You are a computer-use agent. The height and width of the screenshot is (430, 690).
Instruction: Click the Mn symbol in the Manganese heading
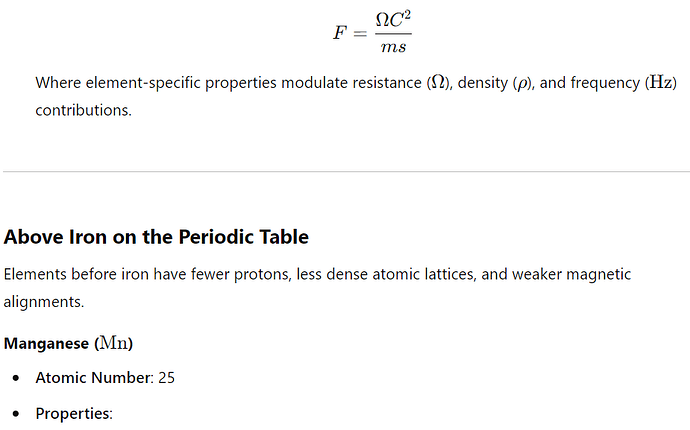pyautogui.click(x=114, y=343)
